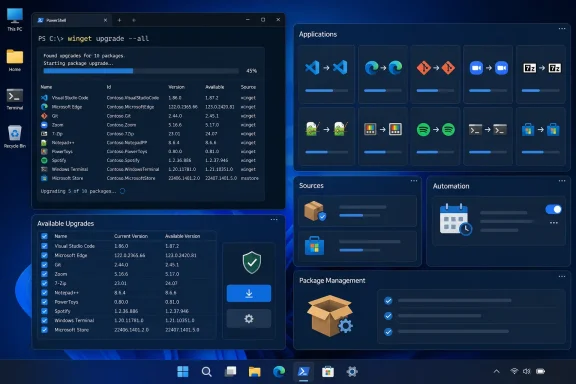
Task: Open the Microsoft Edge application tile
Action: point(383,74)
